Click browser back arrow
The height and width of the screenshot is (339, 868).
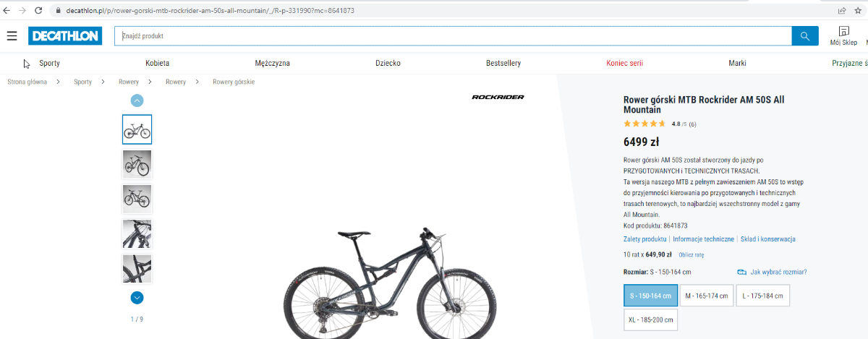(8, 11)
